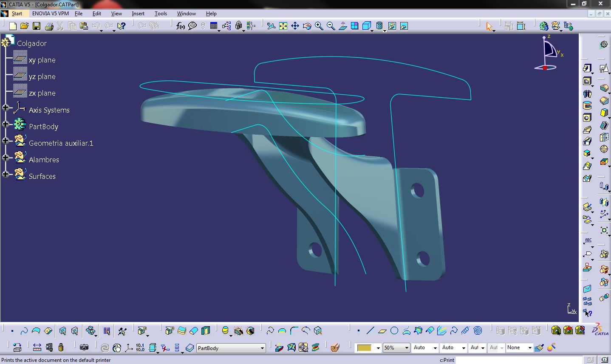The height and width of the screenshot is (364, 611).
Task: Open the first Auto line thickness dropdown
Action: [425, 347]
